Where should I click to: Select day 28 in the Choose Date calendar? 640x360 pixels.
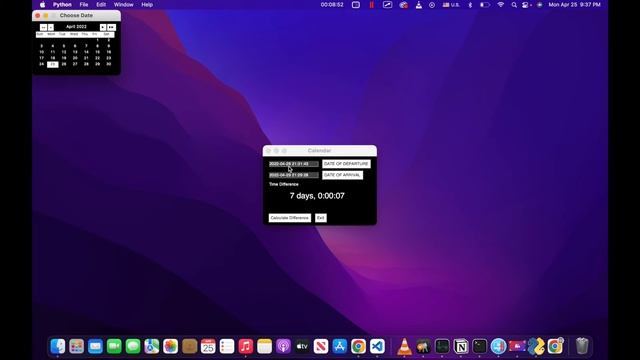(86, 64)
